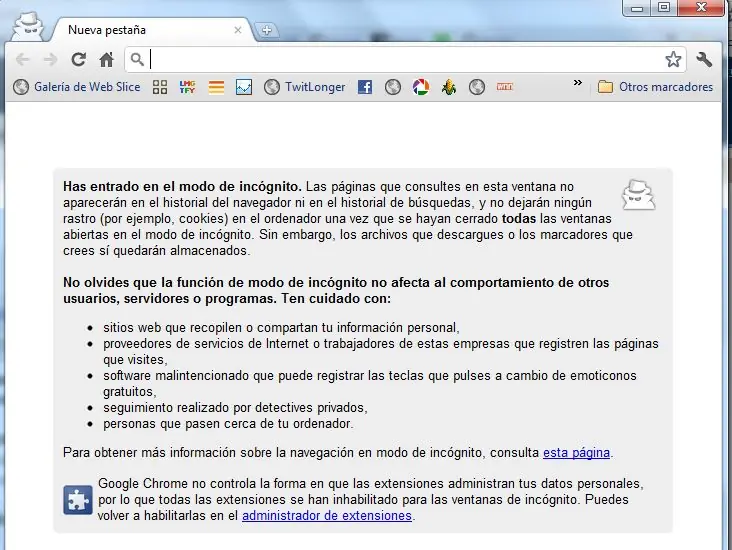Image resolution: width=732 pixels, height=550 pixels.
Task: Reload the current page
Action: (x=78, y=59)
